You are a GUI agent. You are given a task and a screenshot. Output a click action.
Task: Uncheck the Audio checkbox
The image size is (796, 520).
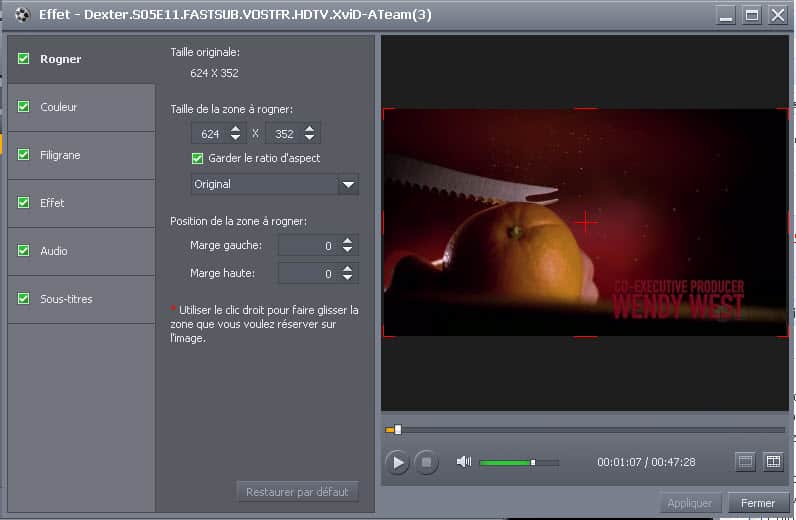click(x=23, y=250)
